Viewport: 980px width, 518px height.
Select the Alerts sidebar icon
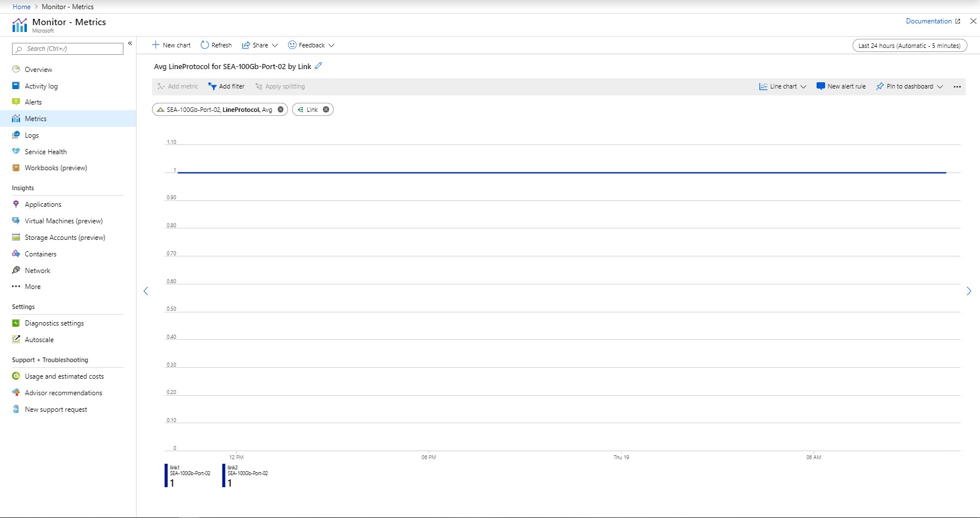[x=17, y=102]
